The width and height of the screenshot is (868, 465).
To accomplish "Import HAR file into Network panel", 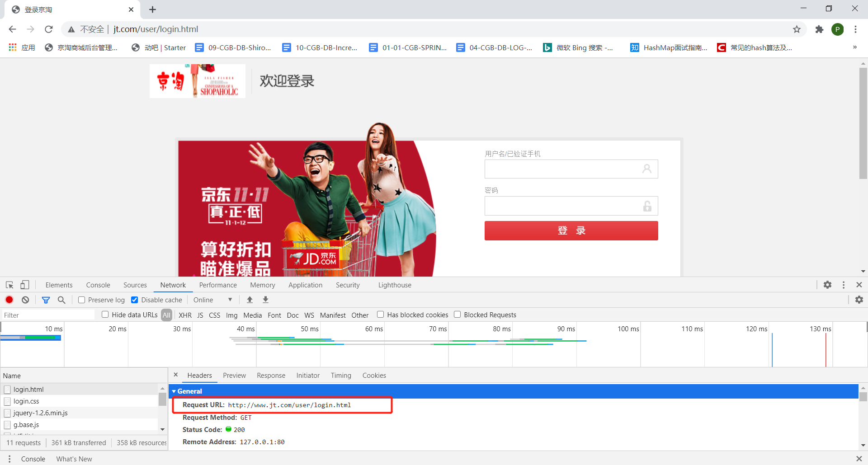I will click(250, 300).
